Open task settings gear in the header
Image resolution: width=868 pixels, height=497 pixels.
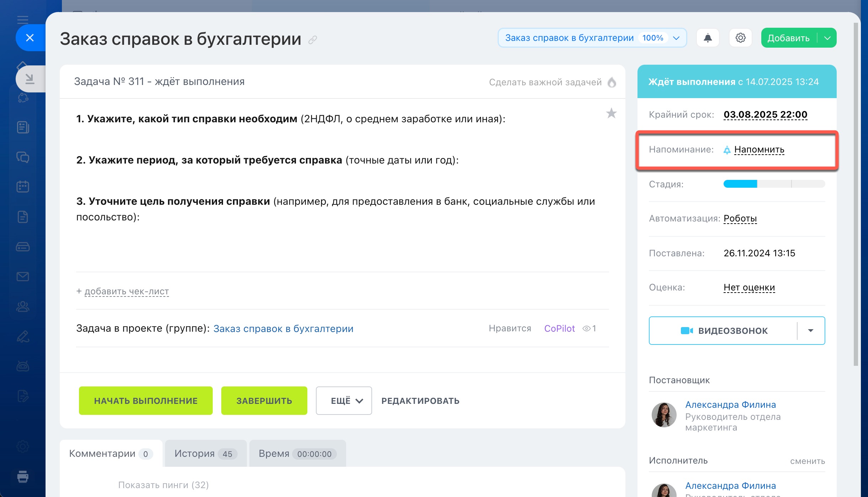click(741, 38)
